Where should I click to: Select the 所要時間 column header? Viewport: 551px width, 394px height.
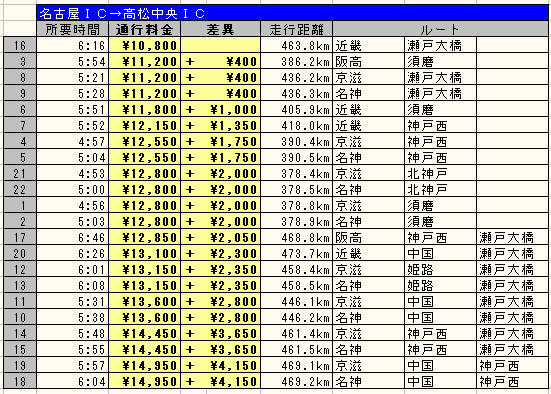(x=73, y=29)
